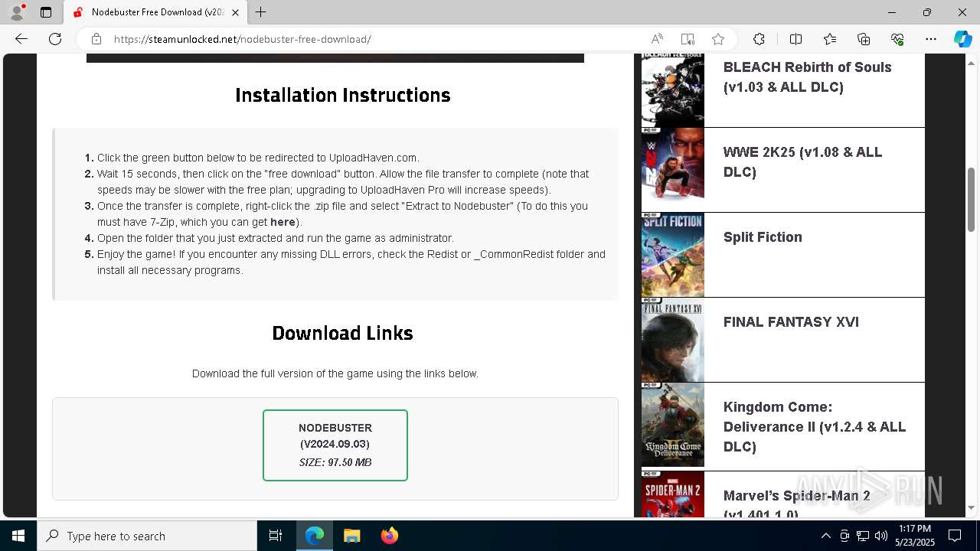
Task: Open Kingdom Come: Deliverance II link
Action: [x=815, y=426]
